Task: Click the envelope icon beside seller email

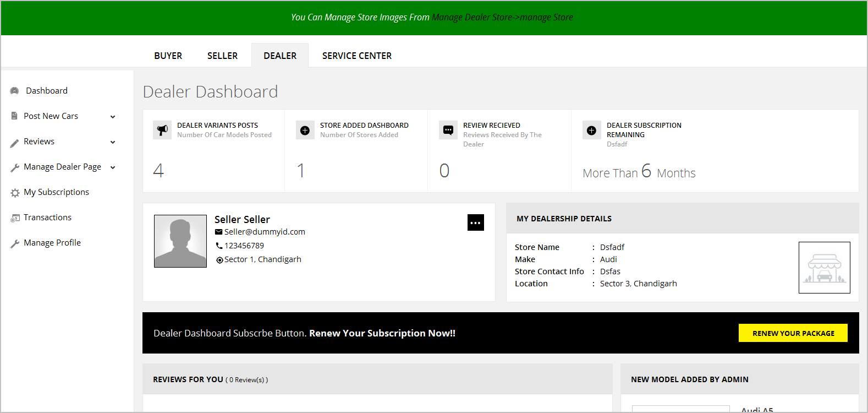Action: [218, 232]
